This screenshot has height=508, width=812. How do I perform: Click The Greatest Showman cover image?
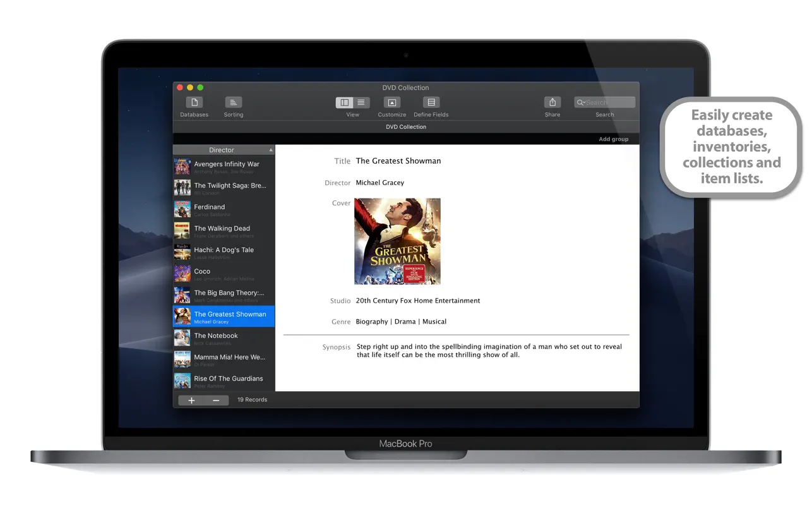click(397, 241)
